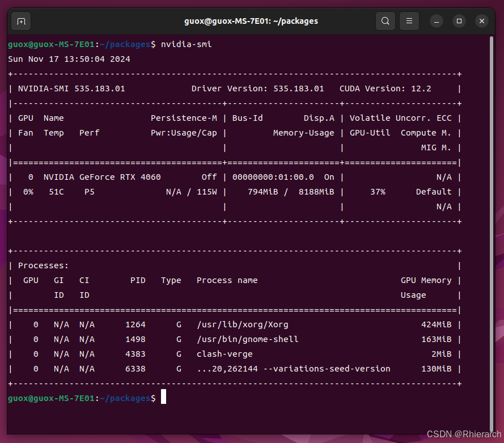
Task: Click PID 6338 in the process list
Action: [x=135, y=369]
